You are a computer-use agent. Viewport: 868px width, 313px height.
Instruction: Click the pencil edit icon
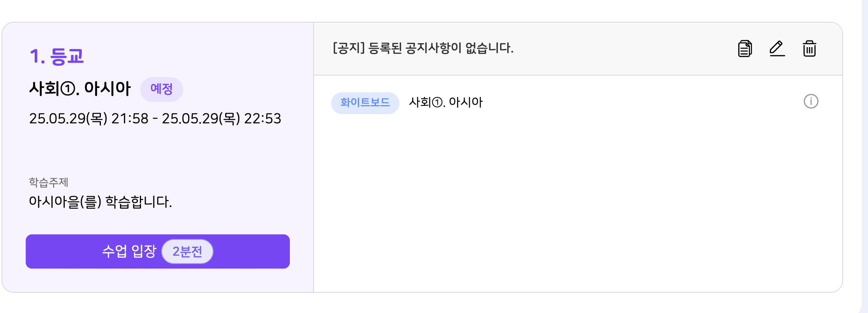(777, 49)
